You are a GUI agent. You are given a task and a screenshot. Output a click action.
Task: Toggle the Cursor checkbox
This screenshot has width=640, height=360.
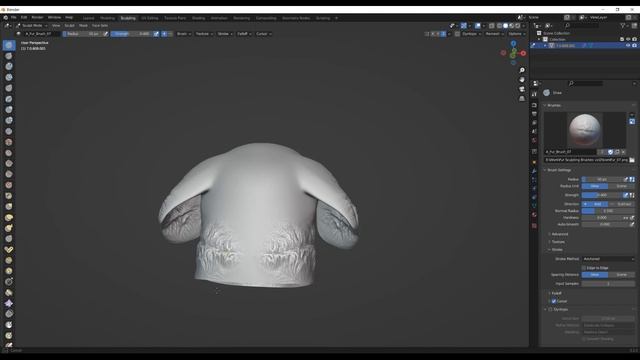[554, 301]
